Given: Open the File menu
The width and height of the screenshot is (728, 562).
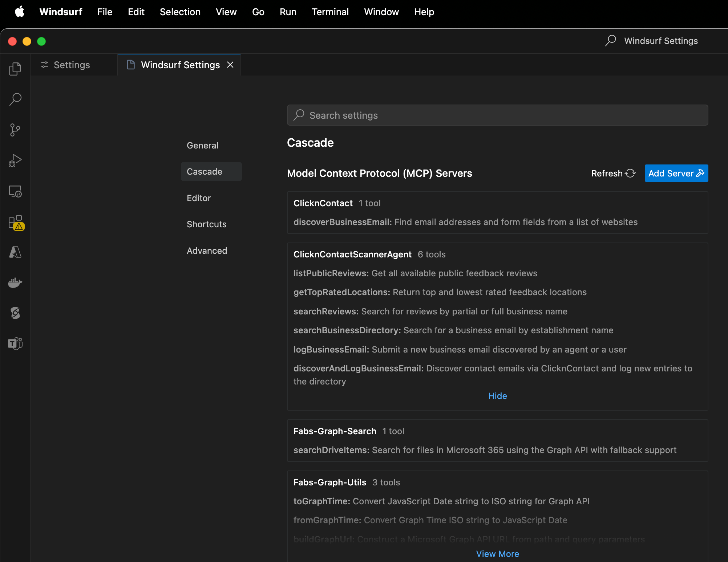Looking at the screenshot, I should click(x=105, y=12).
